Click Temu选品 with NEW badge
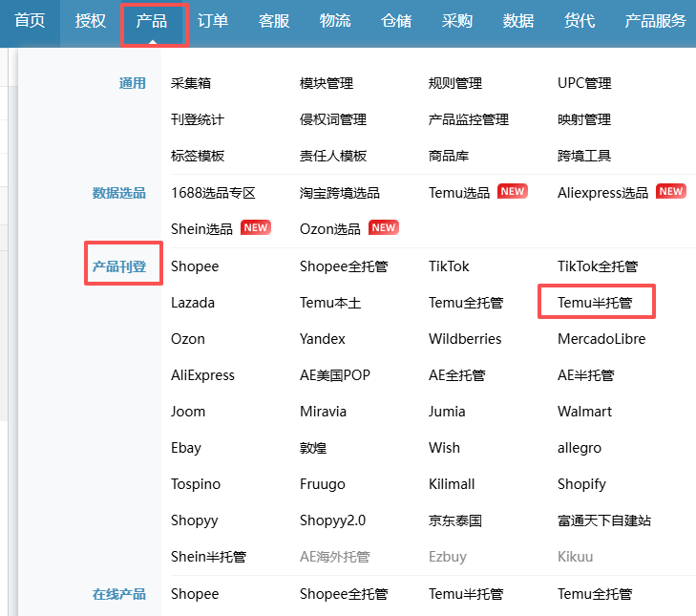696x616 pixels. [458, 192]
